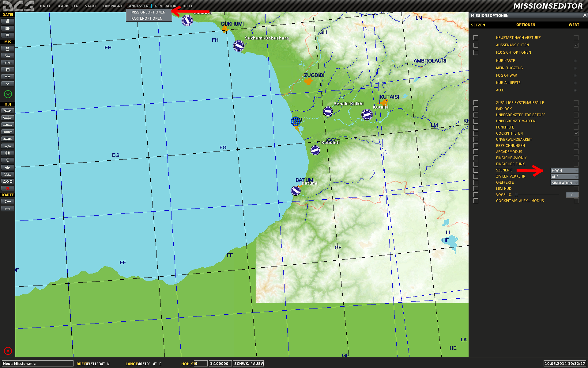Screen dimensions: 588x368
Task: Select the ground vehicle tank tool
Action: [x=8, y=132]
